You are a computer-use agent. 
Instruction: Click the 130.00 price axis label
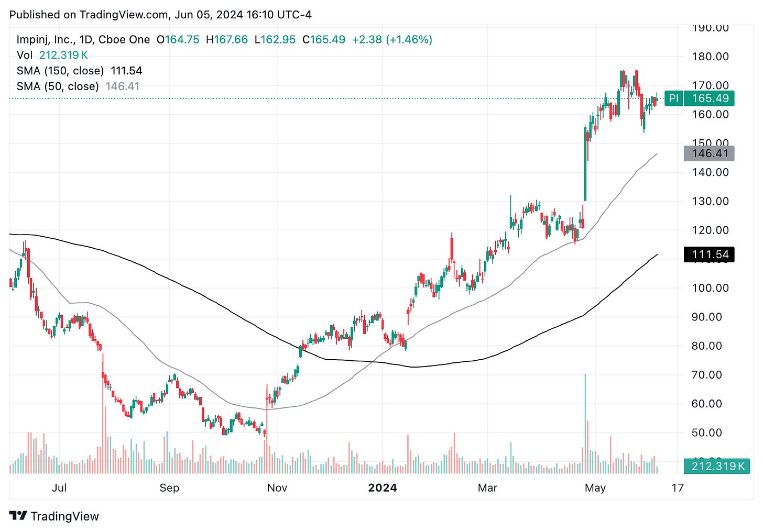pyautogui.click(x=711, y=201)
